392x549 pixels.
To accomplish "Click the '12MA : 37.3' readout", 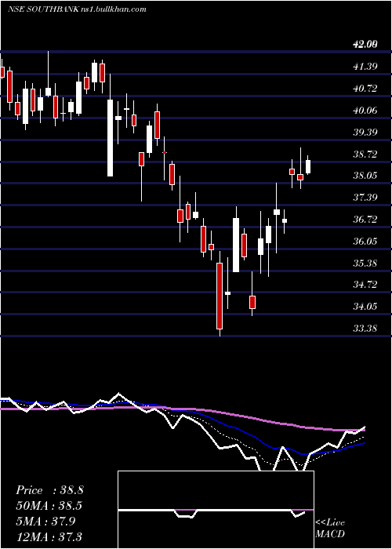I will [49, 536].
